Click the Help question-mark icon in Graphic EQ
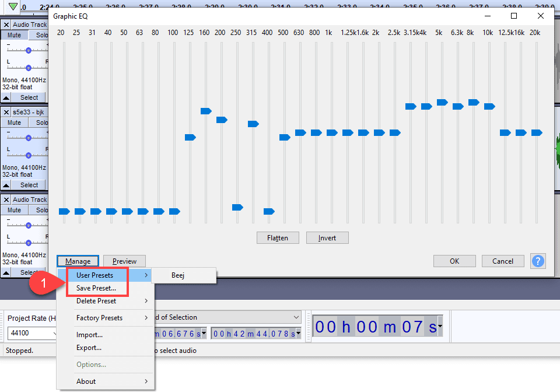Image resolution: width=560 pixels, height=392 pixels. [x=538, y=261]
